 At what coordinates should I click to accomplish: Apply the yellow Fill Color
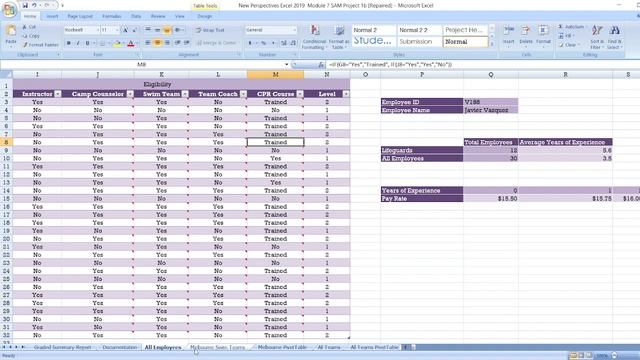pyautogui.click(x=117, y=43)
